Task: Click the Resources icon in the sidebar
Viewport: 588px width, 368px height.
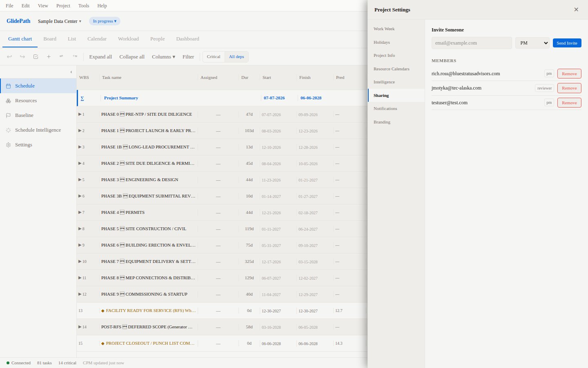Action: (8, 101)
